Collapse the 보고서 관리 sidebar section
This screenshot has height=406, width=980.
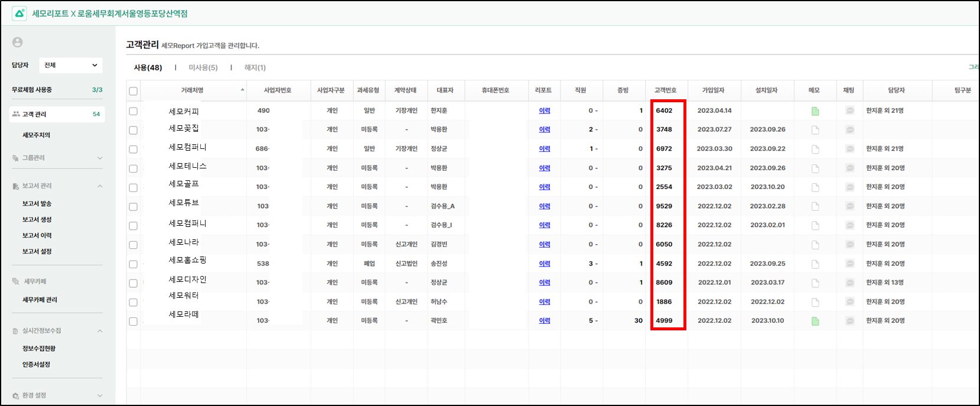(x=99, y=186)
